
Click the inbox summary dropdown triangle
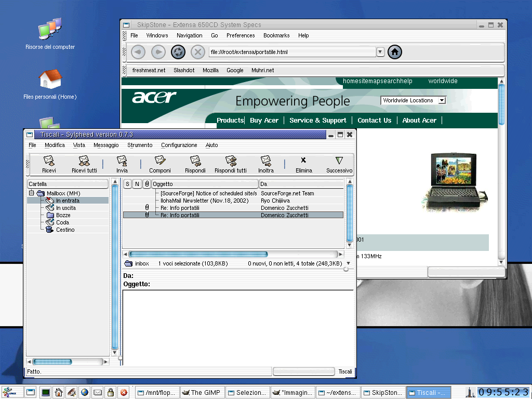(348, 263)
